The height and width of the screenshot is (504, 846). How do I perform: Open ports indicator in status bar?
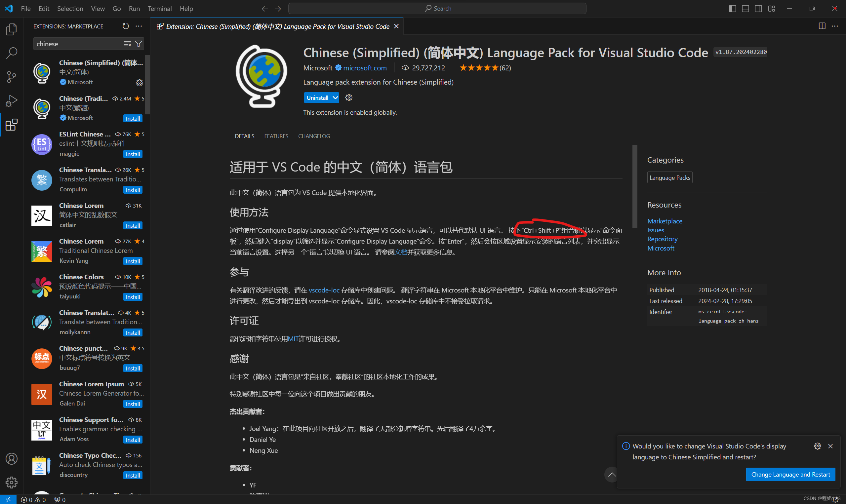pyautogui.click(x=60, y=500)
